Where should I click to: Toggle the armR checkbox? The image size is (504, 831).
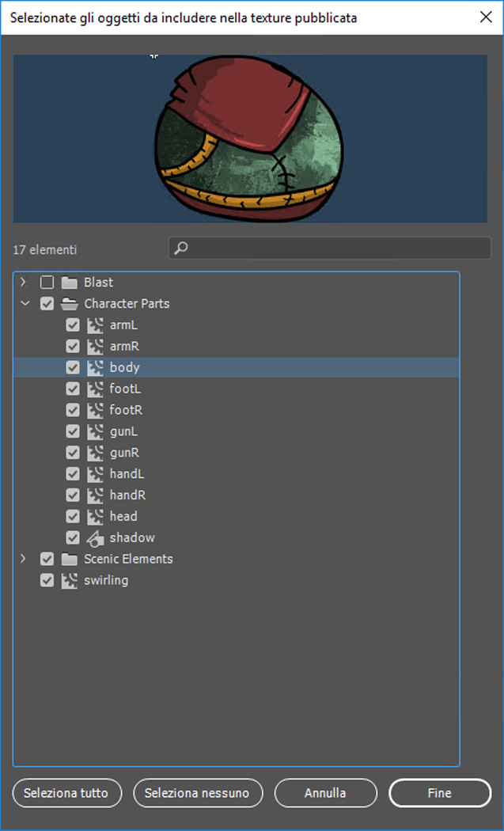click(73, 346)
